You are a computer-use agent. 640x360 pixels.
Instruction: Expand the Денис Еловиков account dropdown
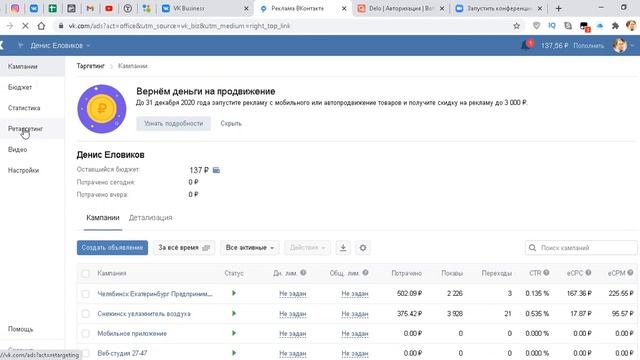[x=60, y=45]
